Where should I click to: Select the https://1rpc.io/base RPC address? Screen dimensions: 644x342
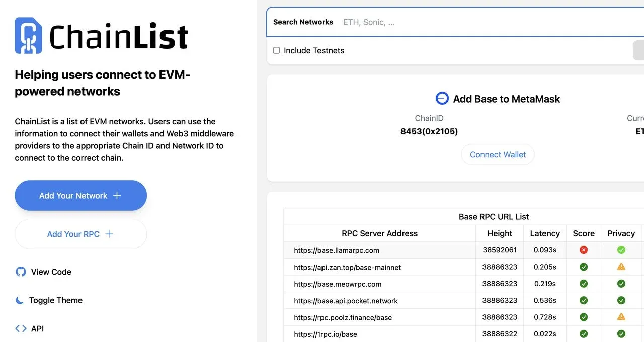click(326, 334)
